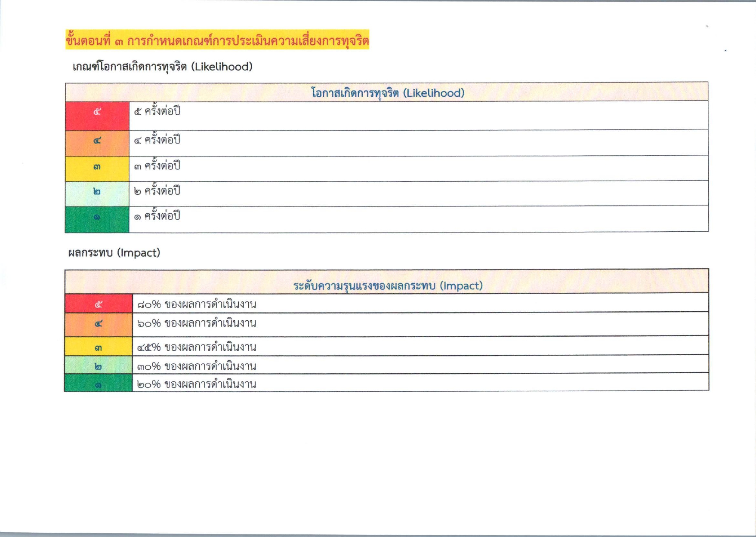Viewport: 756px width, 537px height.
Task: Select the orange level 4 Likelihood cell
Action: (97, 142)
